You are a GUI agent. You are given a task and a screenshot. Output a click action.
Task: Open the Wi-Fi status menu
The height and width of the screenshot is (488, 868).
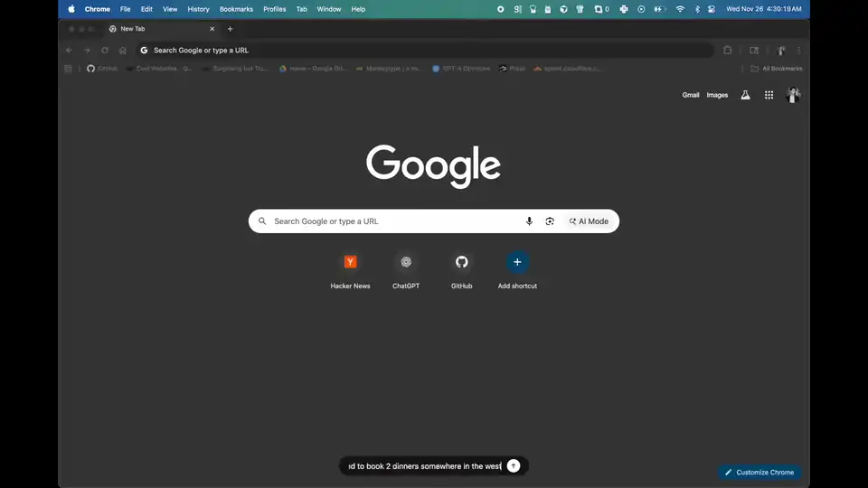tap(680, 9)
